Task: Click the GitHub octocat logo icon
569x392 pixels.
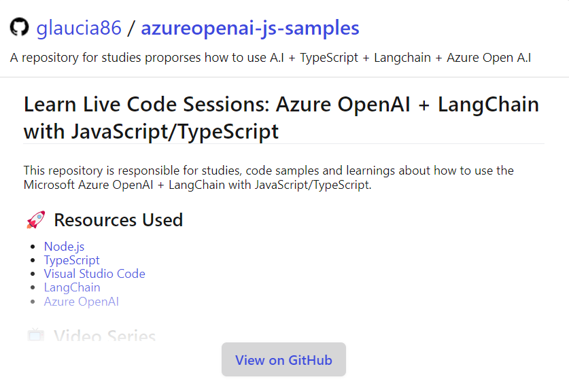Action: click(x=19, y=27)
